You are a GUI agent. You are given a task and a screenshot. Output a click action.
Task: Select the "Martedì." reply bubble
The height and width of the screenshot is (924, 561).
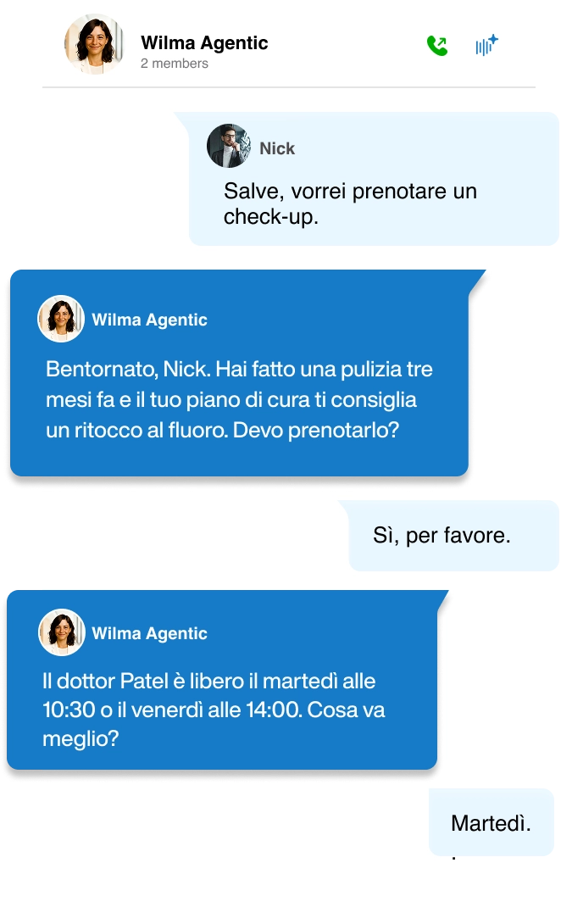point(491,822)
